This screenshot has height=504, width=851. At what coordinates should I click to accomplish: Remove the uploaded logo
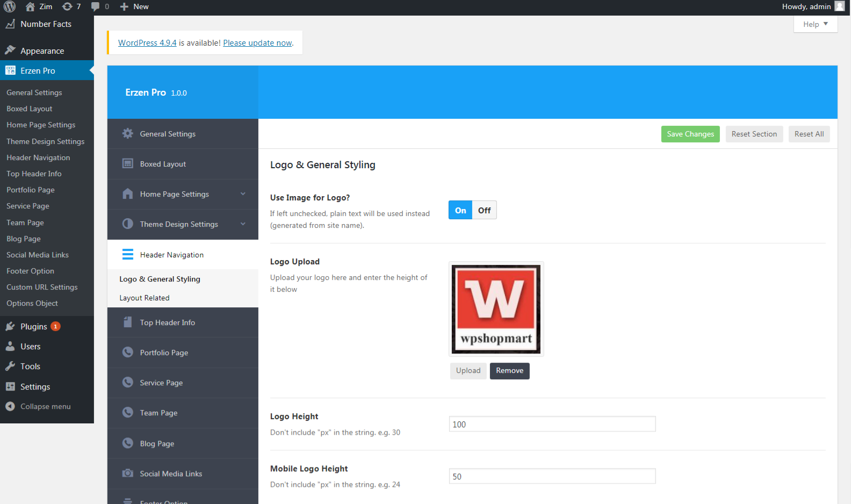pos(510,371)
